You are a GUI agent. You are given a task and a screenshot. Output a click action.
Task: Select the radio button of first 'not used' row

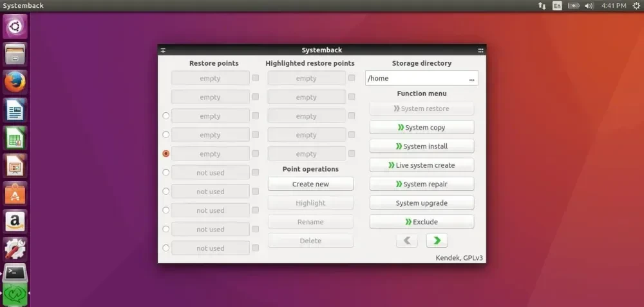coord(166,172)
